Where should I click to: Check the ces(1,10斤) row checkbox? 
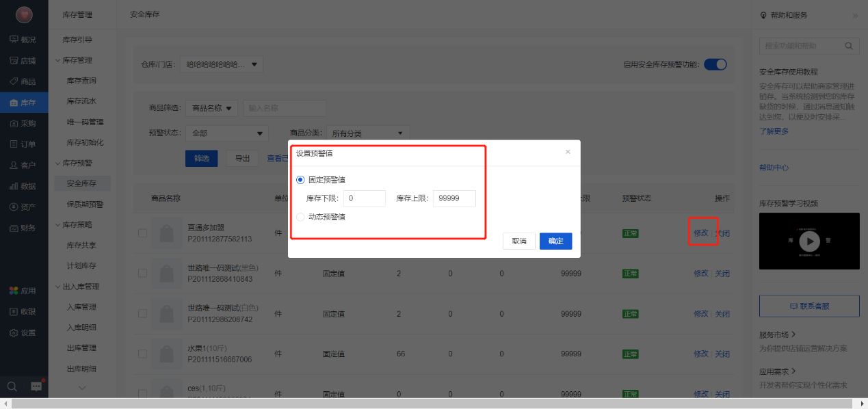[x=142, y=394]
